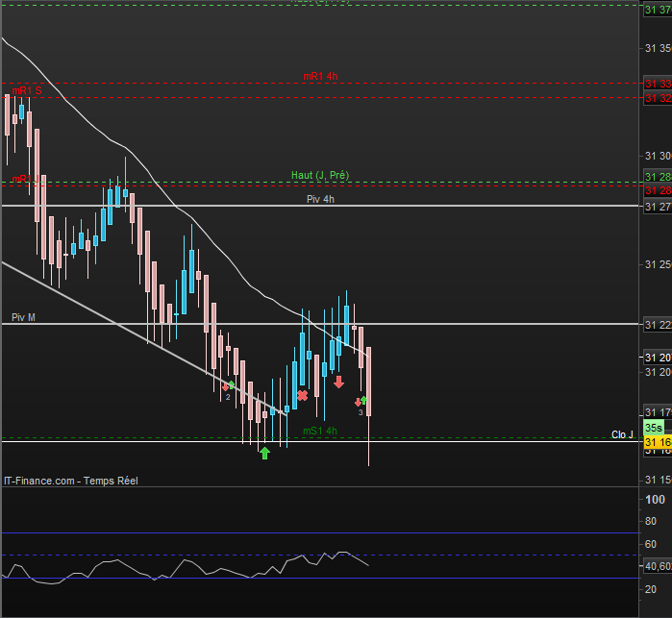Click the red '31 32' price tag
This screenshot has height=618, width=672.
coord(658,98)
